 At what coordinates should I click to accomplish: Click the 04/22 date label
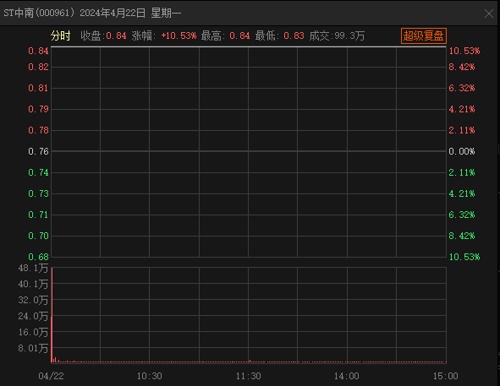tap(51, 376)
